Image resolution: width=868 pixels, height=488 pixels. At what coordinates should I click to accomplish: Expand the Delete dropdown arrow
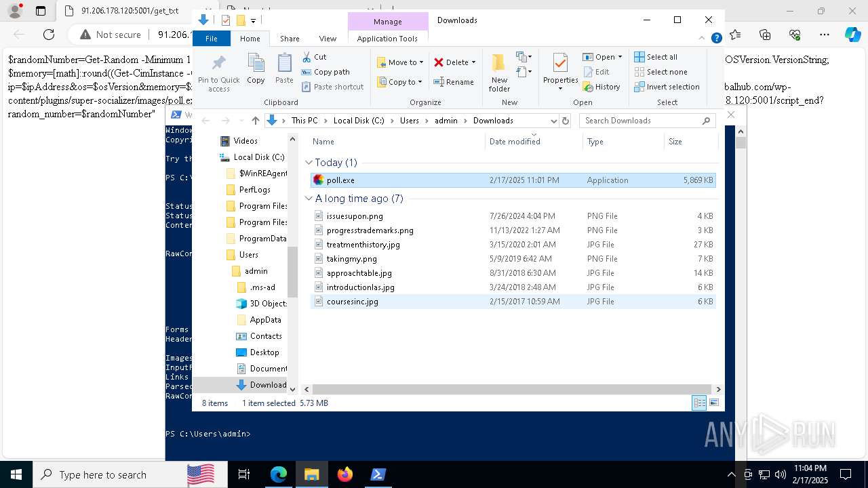pyautogui.click(x=473, y=62)
